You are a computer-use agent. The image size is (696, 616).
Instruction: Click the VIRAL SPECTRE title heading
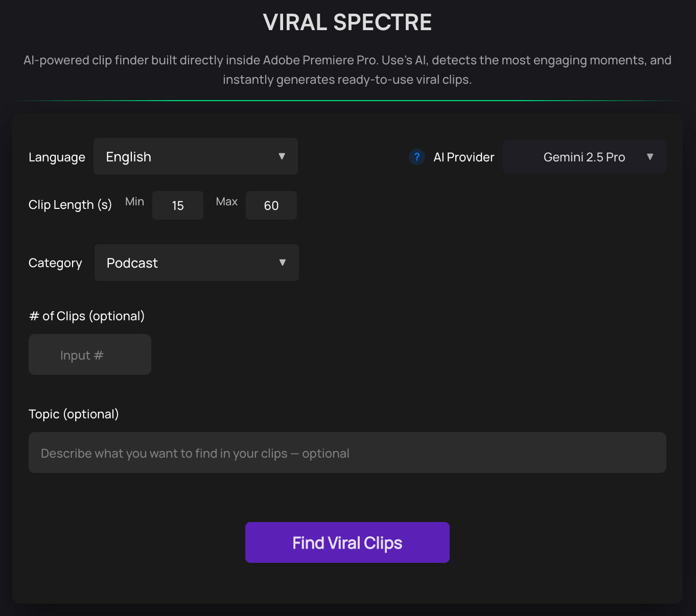347,22
